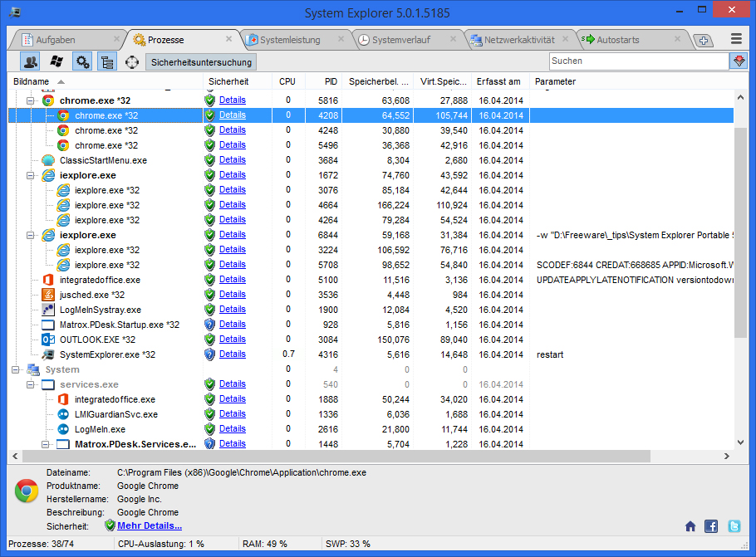Viewport: 756px width, 557px height.
Task: Collapse the Matrox.PDesk.Services node
Action: click(x=46, y=444)
